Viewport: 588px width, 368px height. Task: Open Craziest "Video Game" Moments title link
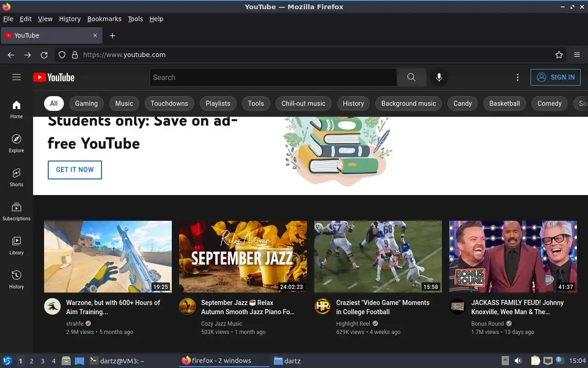[x=383, y=307]
